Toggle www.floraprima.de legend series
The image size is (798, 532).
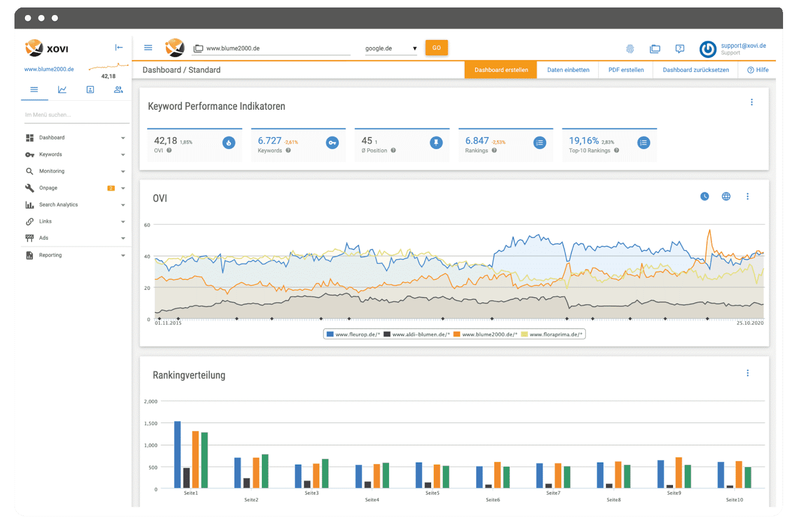[552, 335]
